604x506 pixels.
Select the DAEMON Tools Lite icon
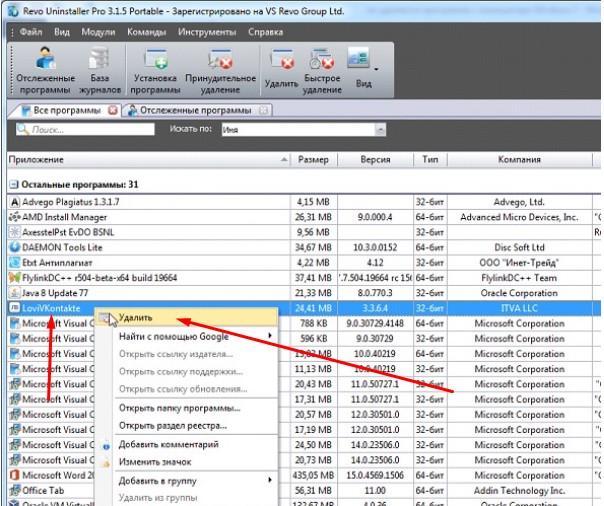(14, 247)
